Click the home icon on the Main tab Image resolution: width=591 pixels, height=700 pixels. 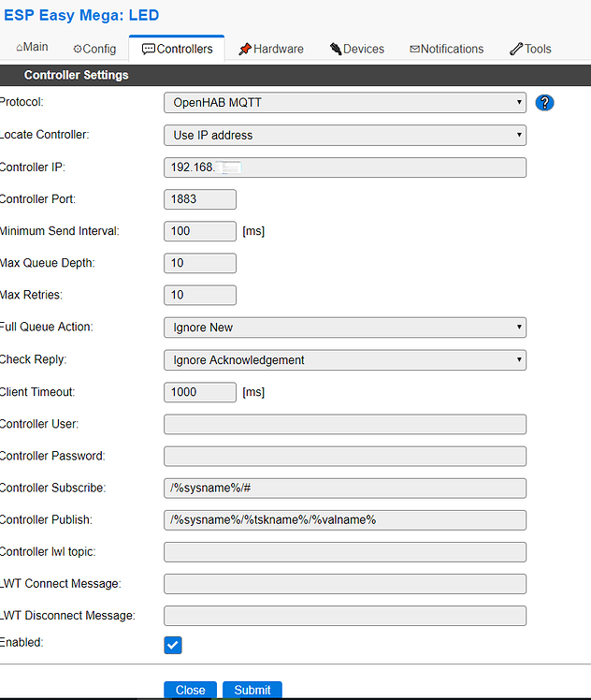point(20,48)
